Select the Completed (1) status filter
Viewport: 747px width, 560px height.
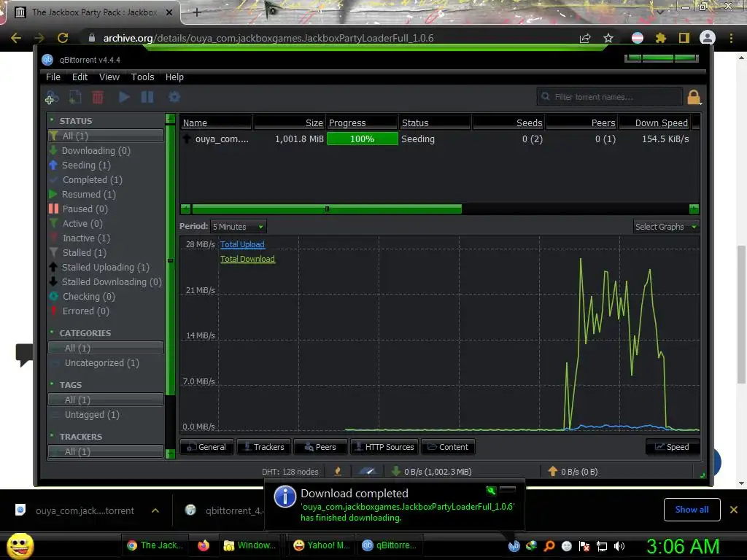pyautogui.click(x=93, y=179)
